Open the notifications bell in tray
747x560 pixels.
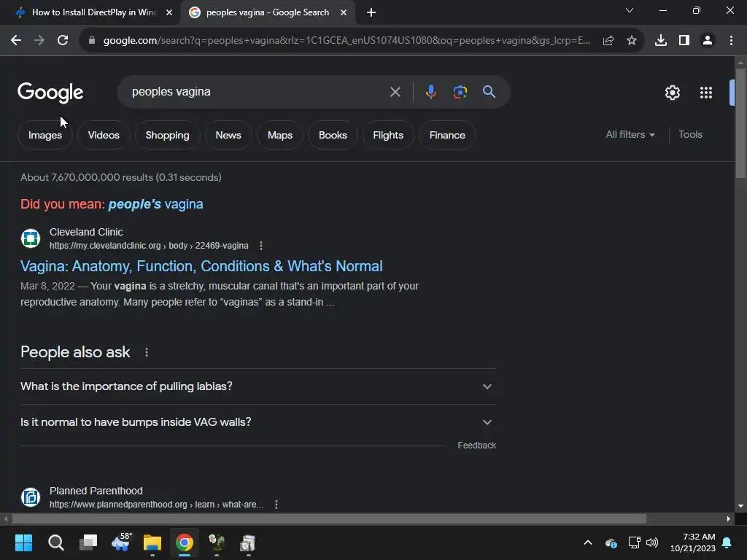pos(727,542)
